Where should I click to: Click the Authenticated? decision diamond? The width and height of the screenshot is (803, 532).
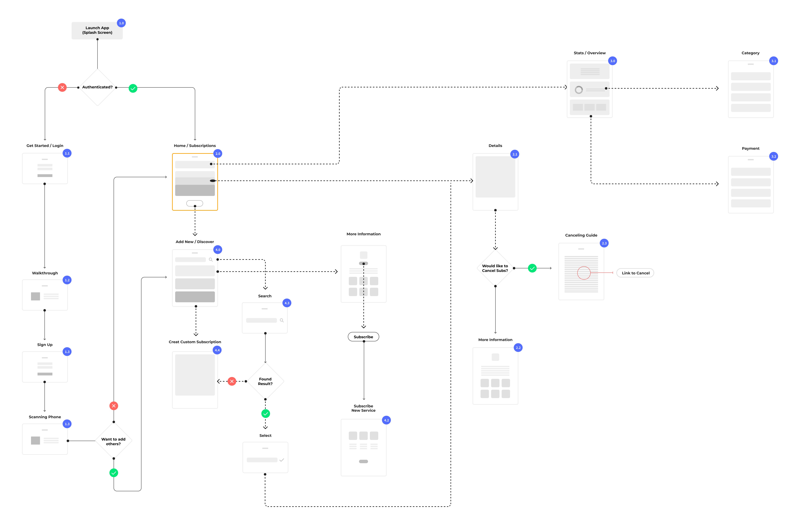tap(97, 88)
